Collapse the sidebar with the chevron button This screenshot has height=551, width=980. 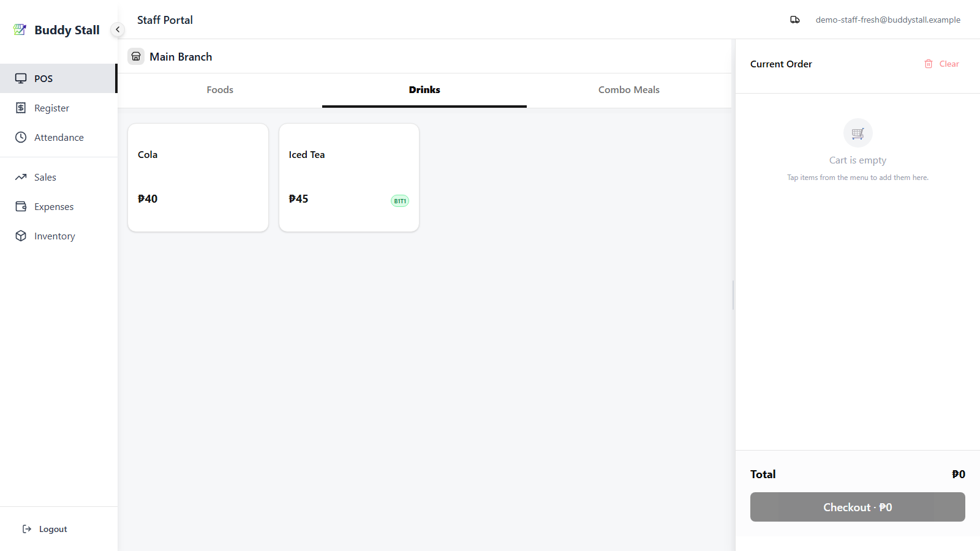(118, 29)
